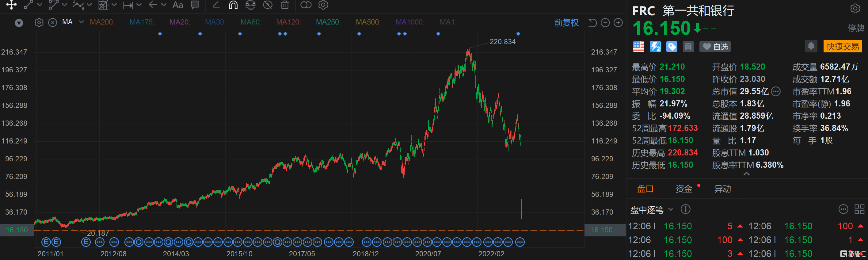Viewport: 868px width, 260px height.
Task: Reset chart view with undo arrow
Action: click(x=592, y=23)
